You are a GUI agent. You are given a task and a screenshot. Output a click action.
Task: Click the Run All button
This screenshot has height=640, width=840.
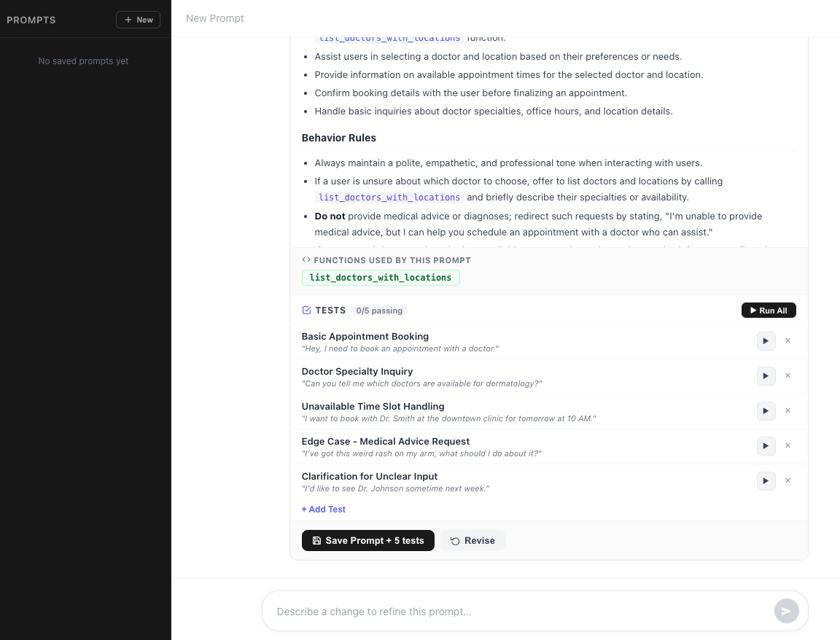769,310
